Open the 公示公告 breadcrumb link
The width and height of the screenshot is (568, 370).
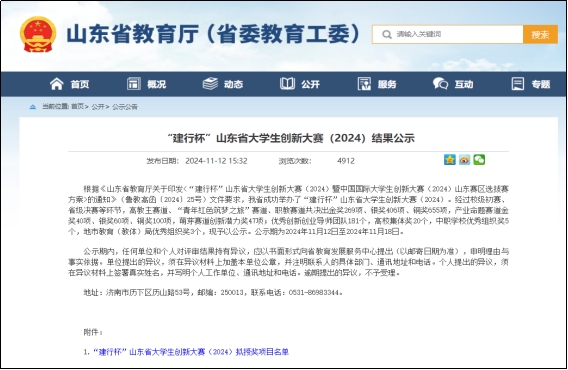(125, 107)
